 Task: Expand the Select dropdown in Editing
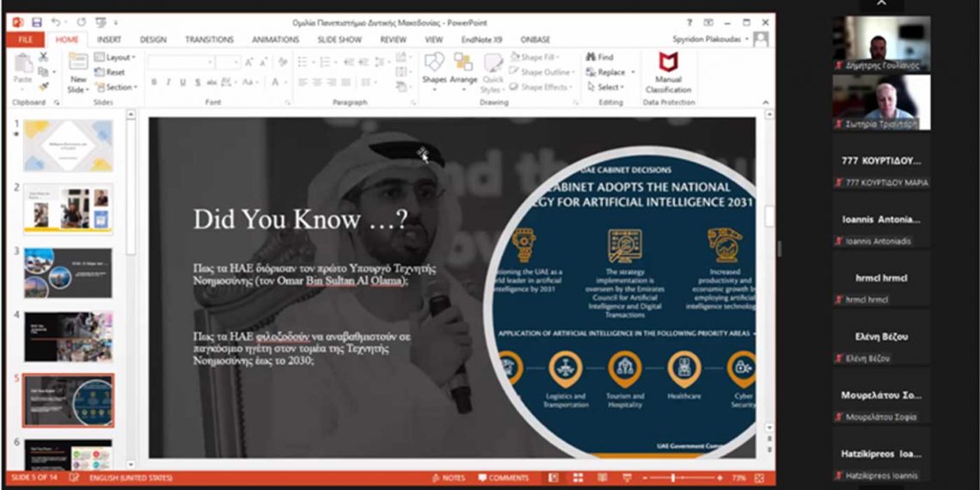click(x=608, y=88)
